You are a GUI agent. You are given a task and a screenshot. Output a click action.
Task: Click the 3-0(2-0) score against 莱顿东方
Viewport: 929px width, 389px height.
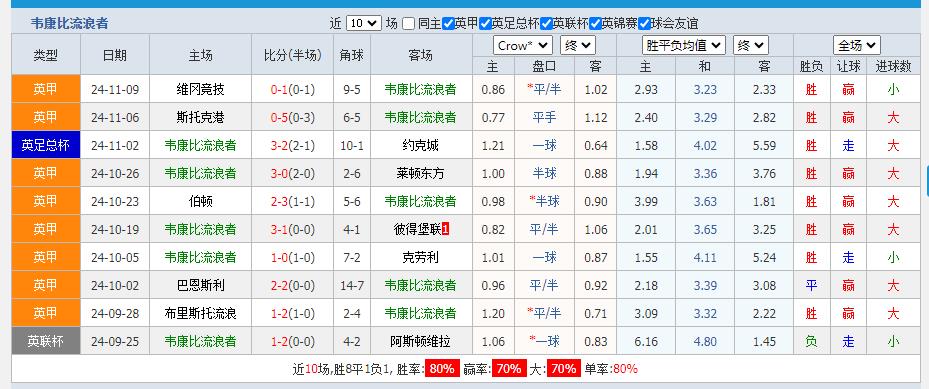[293, 173]
